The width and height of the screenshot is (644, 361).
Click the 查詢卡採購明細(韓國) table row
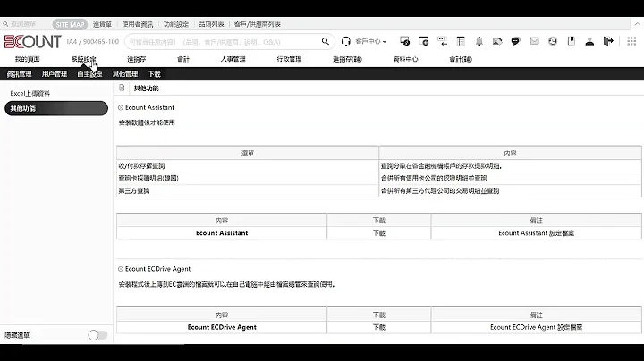[x=378, y=178]
